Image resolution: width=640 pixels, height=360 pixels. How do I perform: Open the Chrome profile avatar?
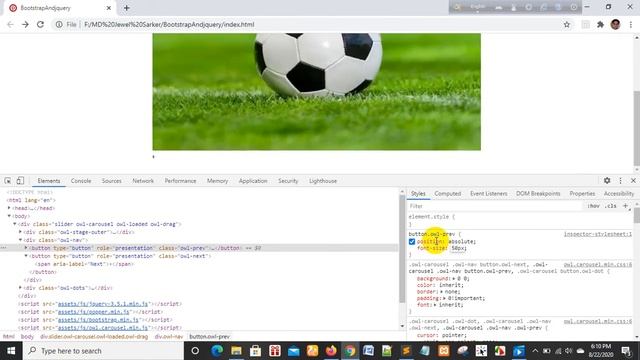click(x=616, y=24)
